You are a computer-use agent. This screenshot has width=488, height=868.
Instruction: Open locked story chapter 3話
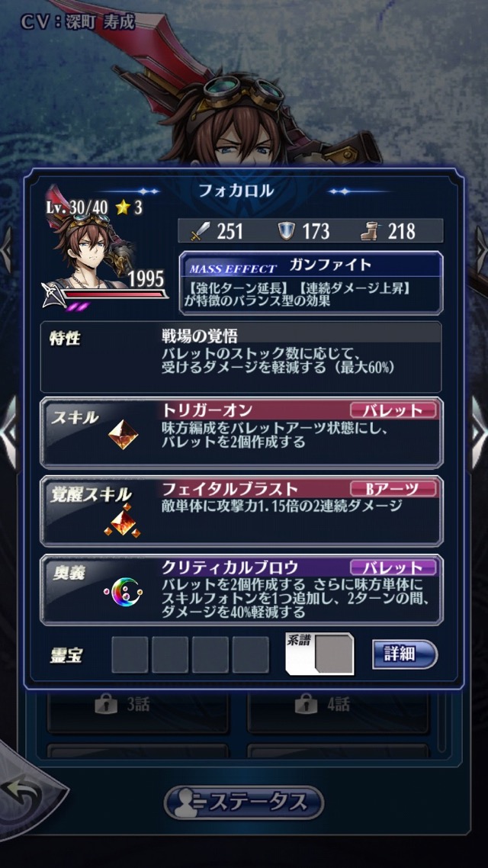137,705
